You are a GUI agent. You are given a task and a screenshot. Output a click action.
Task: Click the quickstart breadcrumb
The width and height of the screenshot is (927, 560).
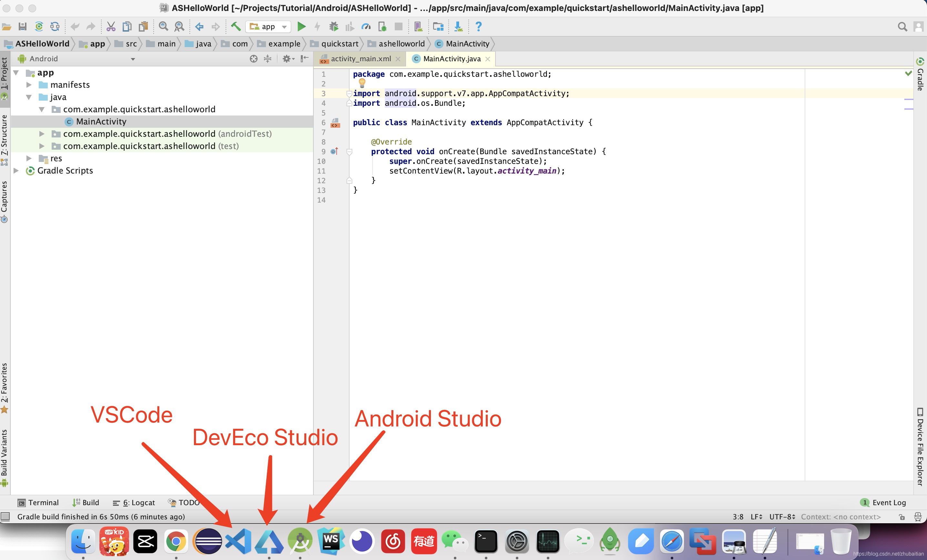click(335, 44)
